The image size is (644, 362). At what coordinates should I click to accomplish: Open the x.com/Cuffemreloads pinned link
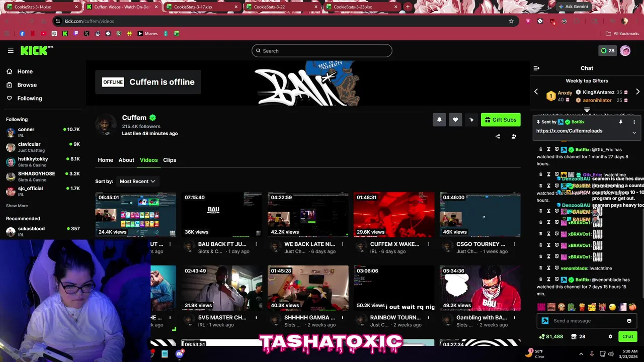point(569,131)
